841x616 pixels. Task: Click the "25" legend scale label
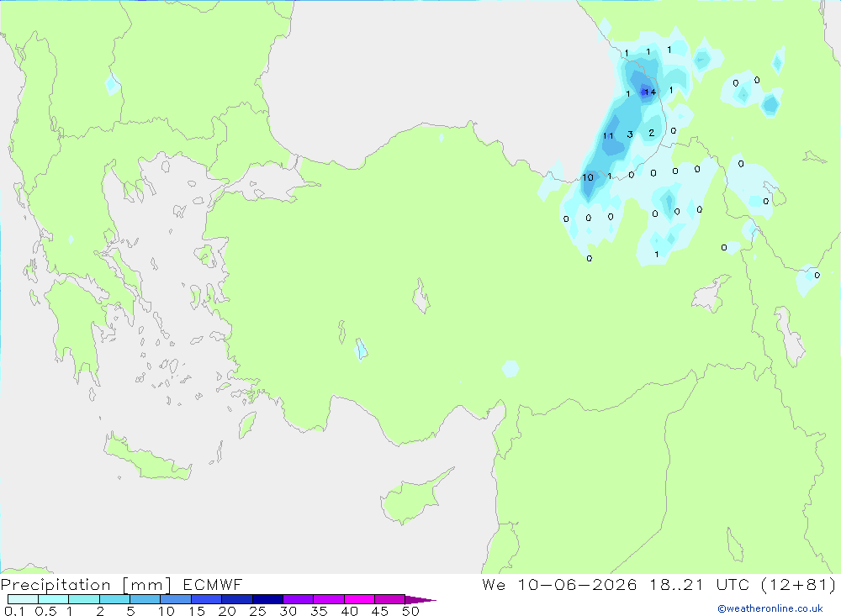[257, 611]
